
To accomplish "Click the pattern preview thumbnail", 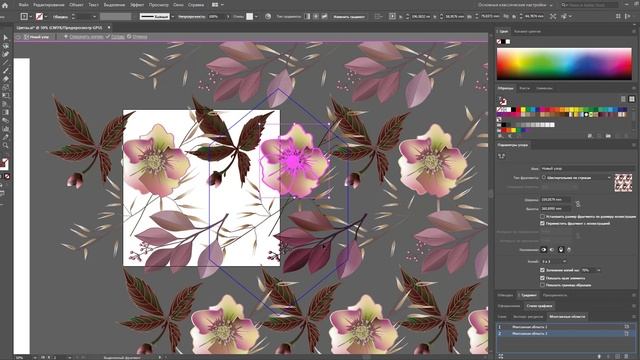I will [x=623, y=182].
